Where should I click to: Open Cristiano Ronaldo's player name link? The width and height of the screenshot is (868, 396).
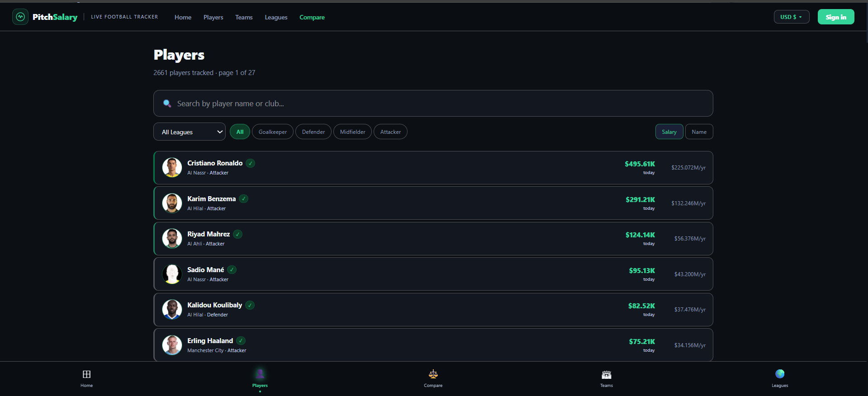point(215,163)
